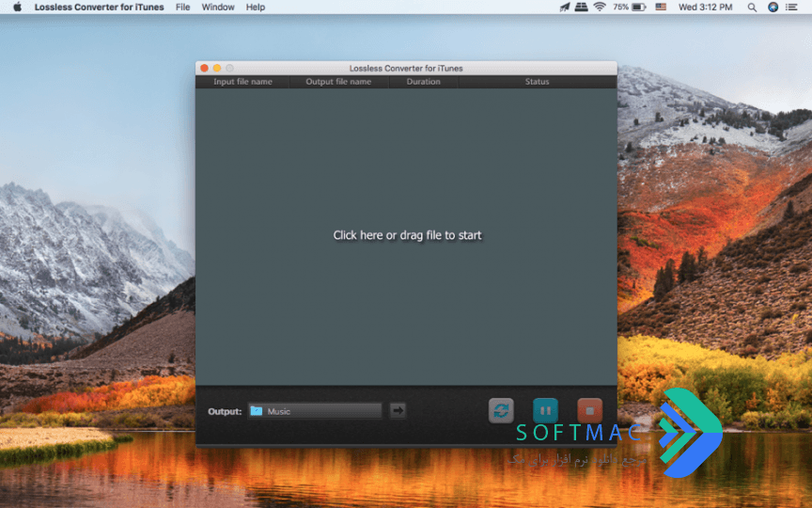Click the Wed 3:12 PM clock

coord(705,8)
